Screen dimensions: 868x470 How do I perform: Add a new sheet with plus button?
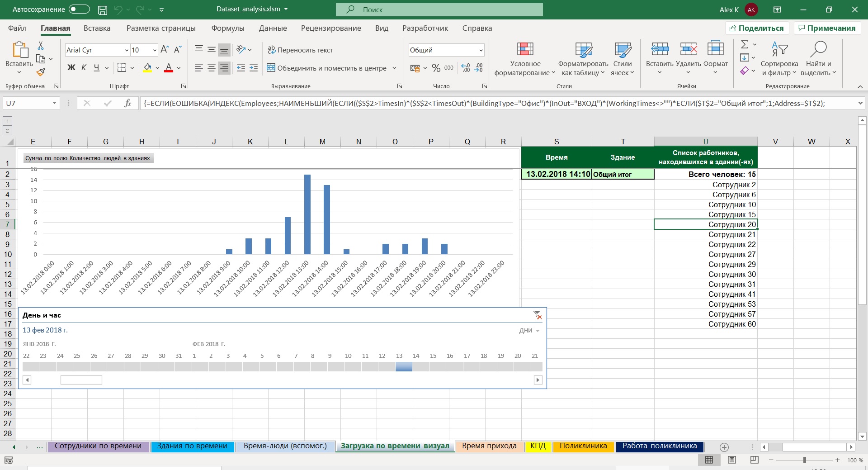click(x=724, y=447)
